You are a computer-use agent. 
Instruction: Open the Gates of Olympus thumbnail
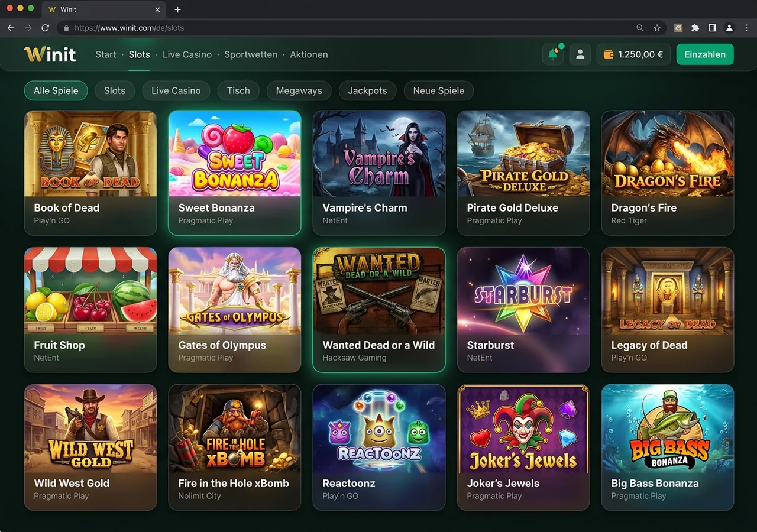point(235,291)
